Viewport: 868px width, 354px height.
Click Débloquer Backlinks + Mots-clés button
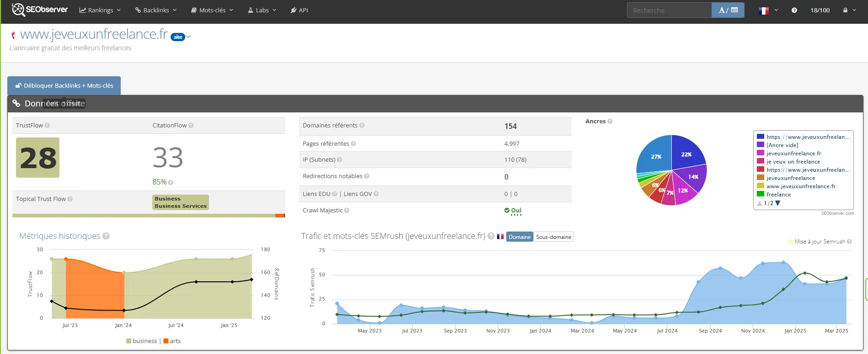point(64,86)
